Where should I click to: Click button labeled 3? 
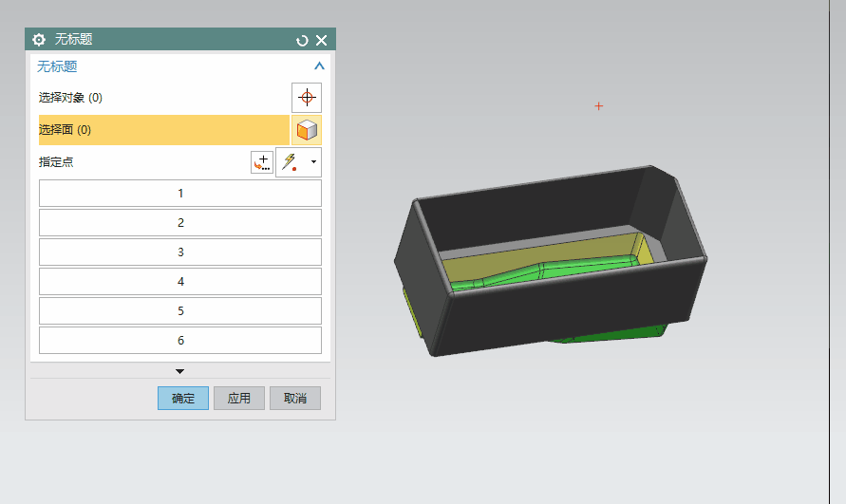pos(180,252)
